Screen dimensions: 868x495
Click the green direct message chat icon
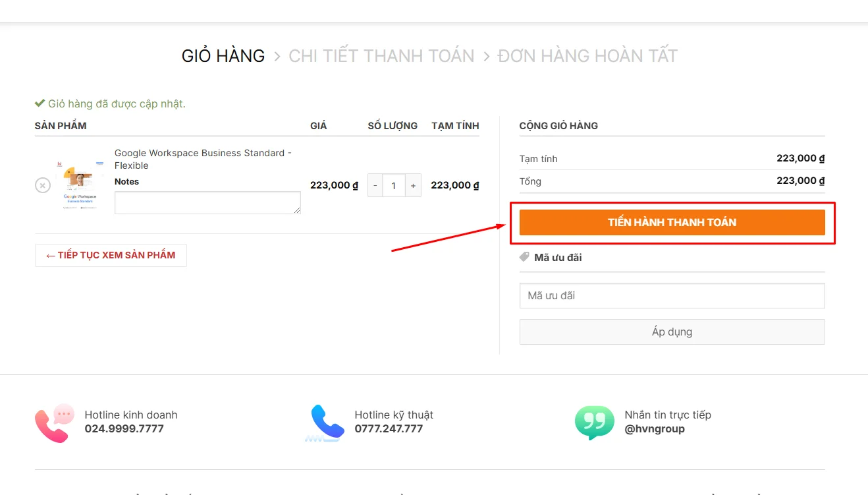594,422
